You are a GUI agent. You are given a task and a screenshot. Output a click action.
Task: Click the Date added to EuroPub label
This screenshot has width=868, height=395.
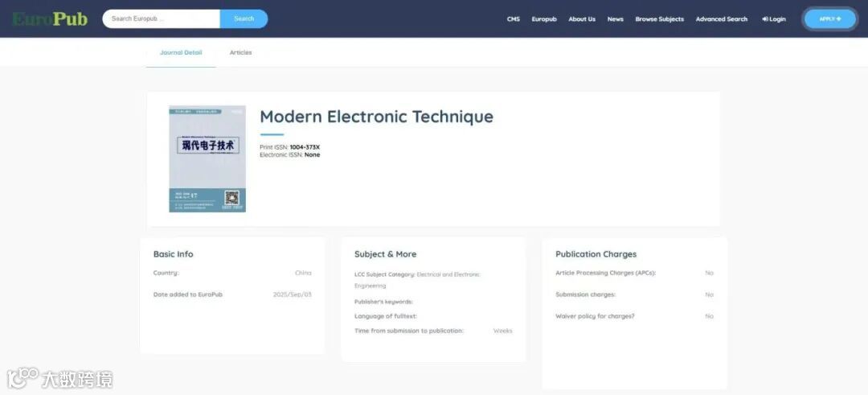[x=187, y=294]
